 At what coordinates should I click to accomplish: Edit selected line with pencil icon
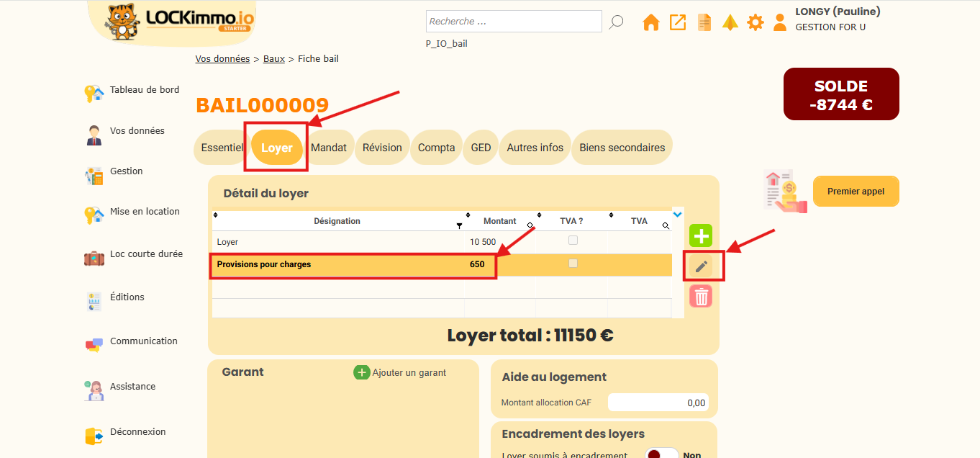pyautogui.click(x=702, y=266)
